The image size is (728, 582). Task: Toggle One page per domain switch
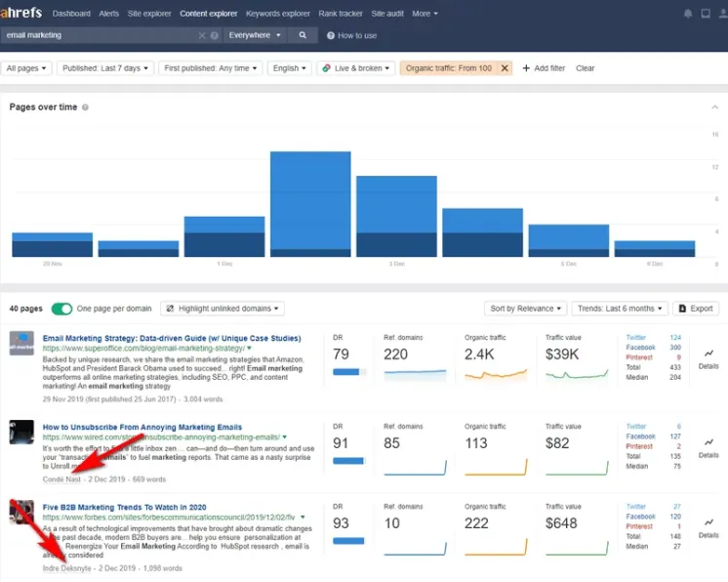pos(61,309)
